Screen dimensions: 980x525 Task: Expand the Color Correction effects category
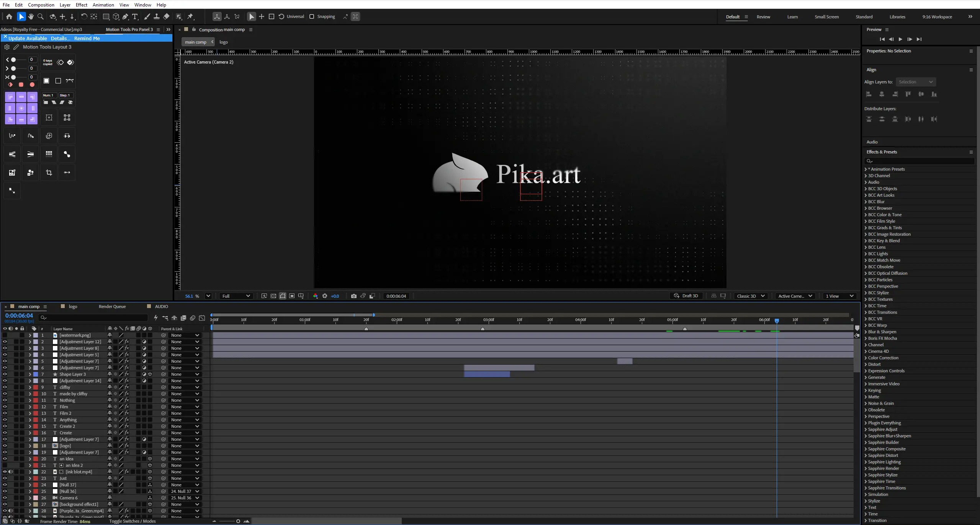pyautogui.click(x=865, y=358)
